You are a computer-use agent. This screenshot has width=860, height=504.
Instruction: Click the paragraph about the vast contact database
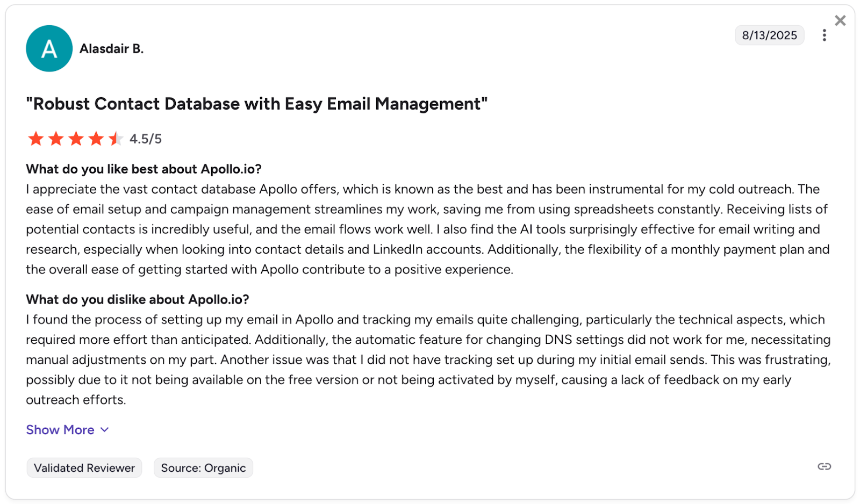tap(427, 229)
